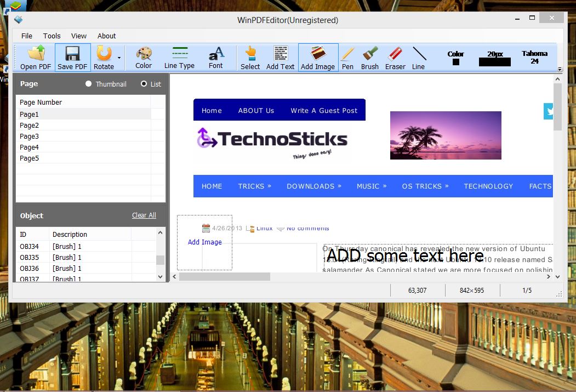576x392 pixels.
Task: Click the WinPDFEditor title bar app icon
Action: click(19, 20)
